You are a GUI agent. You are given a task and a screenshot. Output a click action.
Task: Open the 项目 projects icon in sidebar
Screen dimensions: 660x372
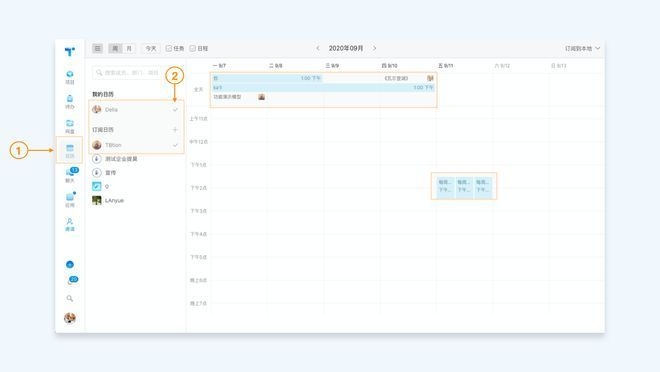click(70, 77)
